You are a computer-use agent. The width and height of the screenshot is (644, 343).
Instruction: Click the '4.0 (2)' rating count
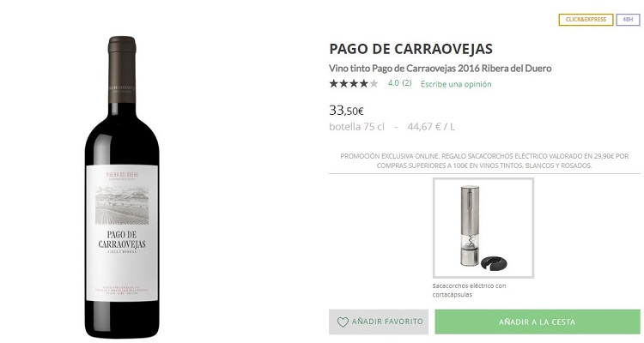pyautogui.click(x=399, y=83)
